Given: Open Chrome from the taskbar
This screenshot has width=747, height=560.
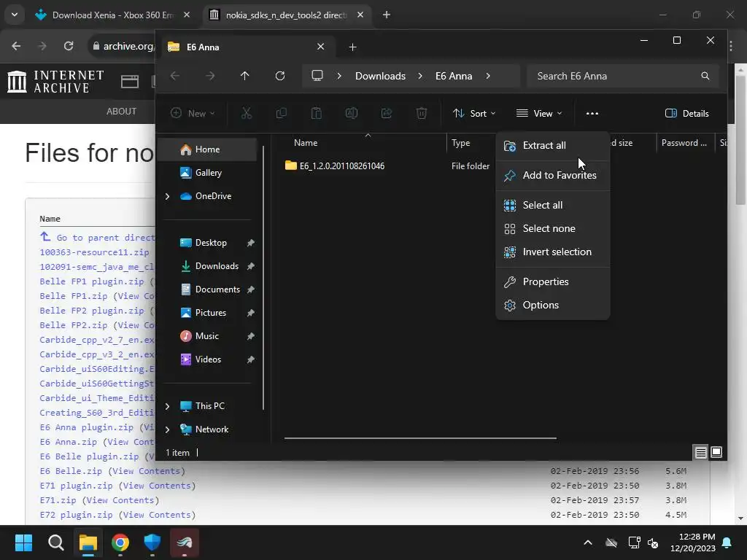Looking at the screenshot, I should click(120, 542).
